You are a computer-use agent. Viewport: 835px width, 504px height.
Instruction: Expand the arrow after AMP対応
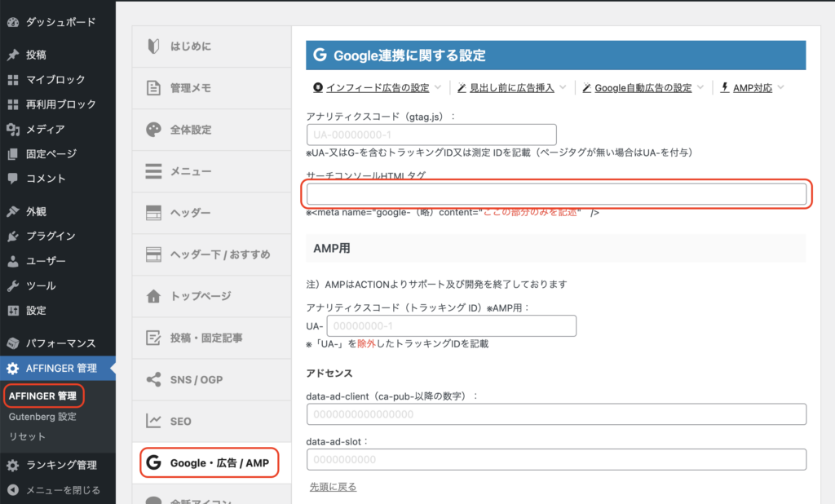(x=780, y=87)
